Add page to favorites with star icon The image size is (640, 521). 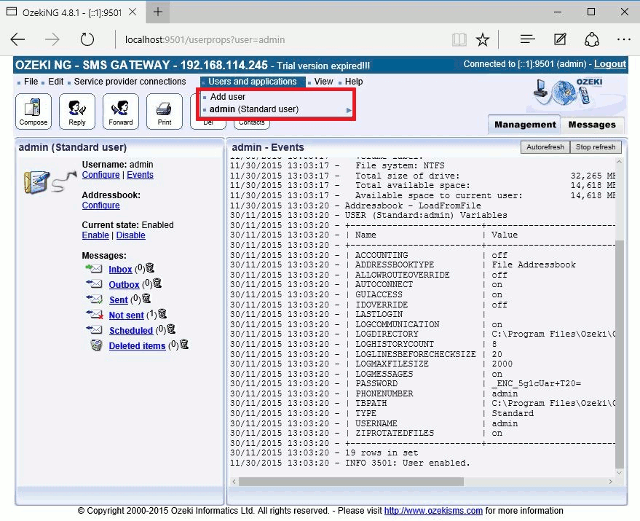point(482,40)
